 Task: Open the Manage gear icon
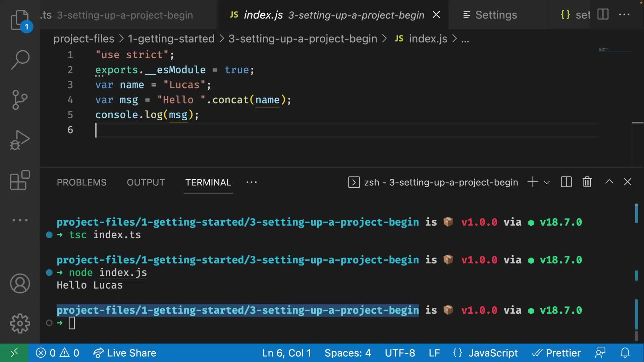coord(20,323)
